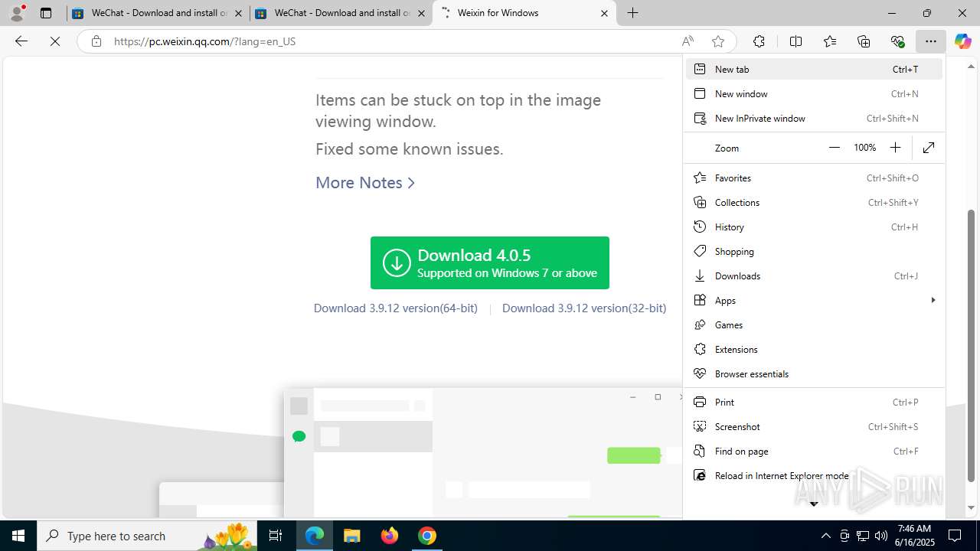
Task: View site information lock icon
Action: click(x=96, y=41)
